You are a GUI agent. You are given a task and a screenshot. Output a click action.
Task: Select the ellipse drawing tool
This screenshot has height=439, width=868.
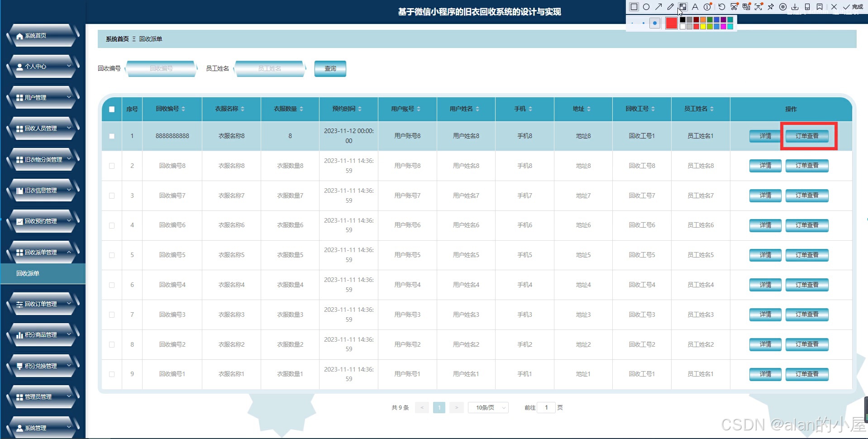click(646, 7)
